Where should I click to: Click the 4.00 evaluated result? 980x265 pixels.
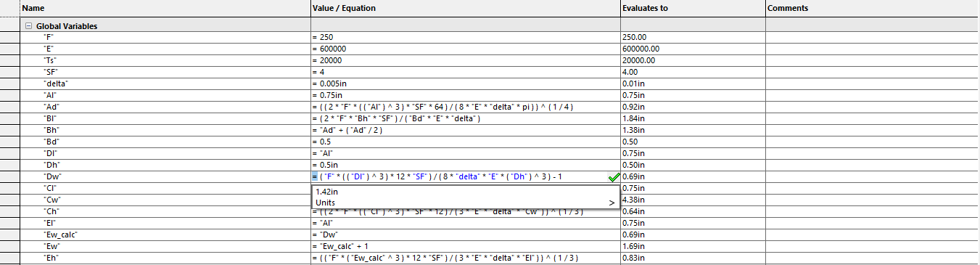[x=693, y=72]
